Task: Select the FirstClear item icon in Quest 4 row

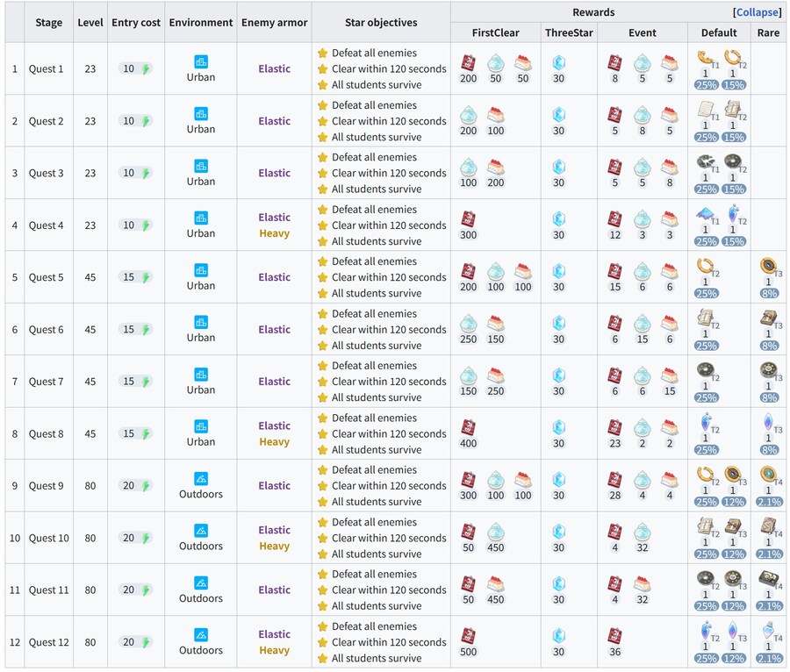Action: (469, 218)
